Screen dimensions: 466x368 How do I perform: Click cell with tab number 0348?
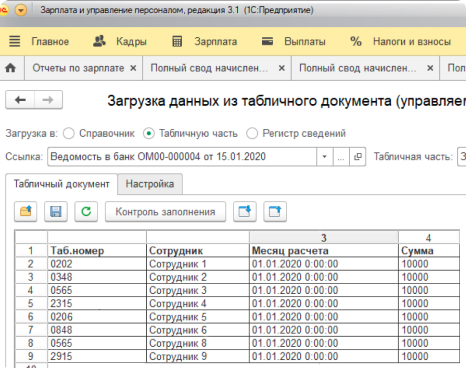click(x=97, y=277)
